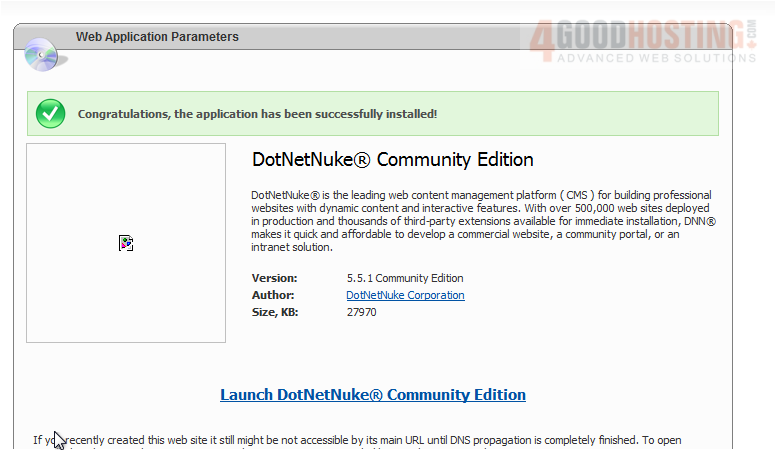Click the Author label
Screen dimensions: 776x450
point(273,295)
